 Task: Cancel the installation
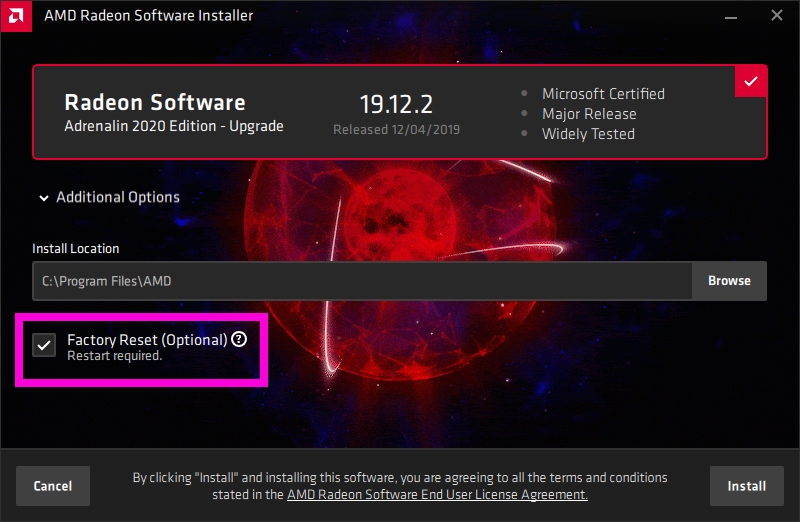[53, 486]
